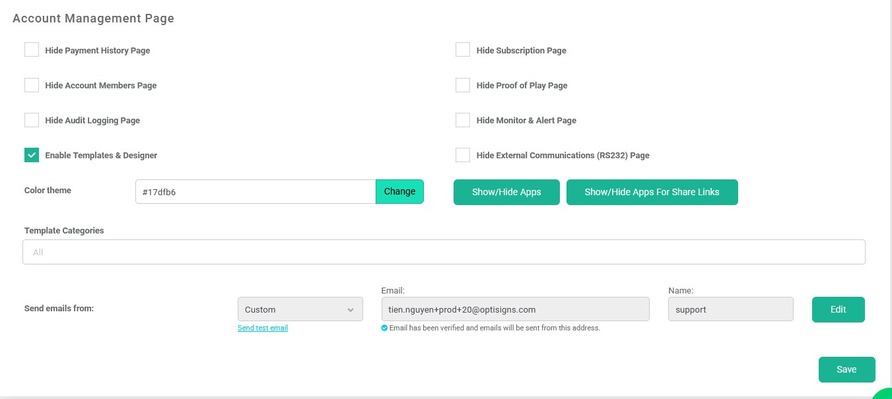Click the sender Name field

tap(730, 309)
